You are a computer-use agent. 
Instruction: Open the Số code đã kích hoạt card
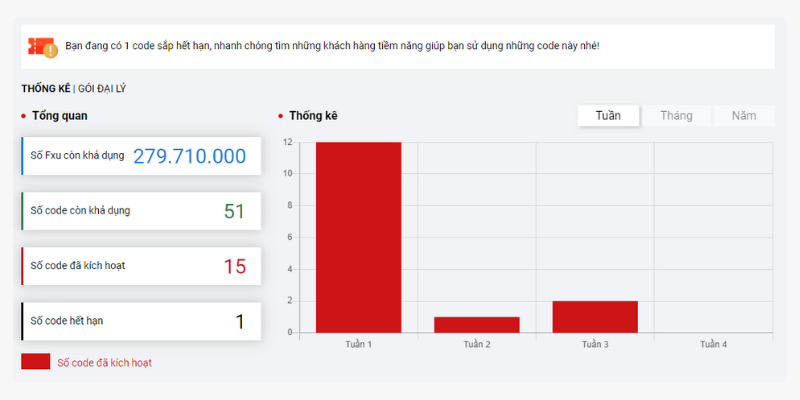pyautogui.click(x=141, y=266)
